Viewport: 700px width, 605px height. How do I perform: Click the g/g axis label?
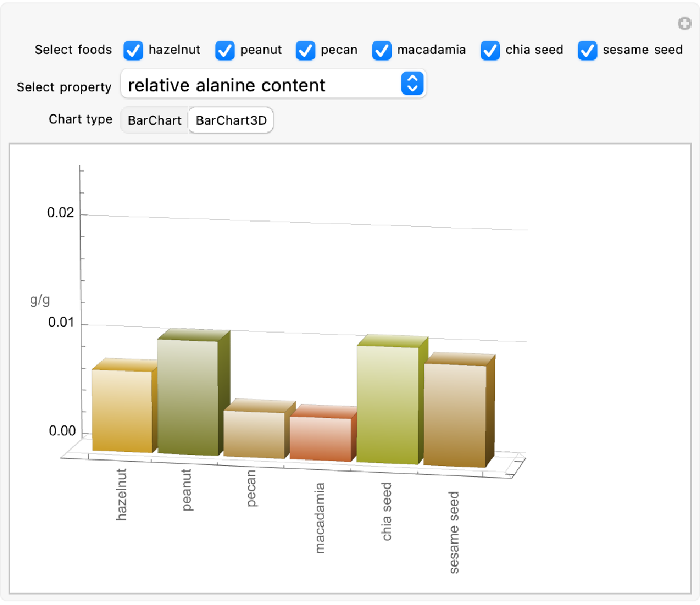click(41, 301)
